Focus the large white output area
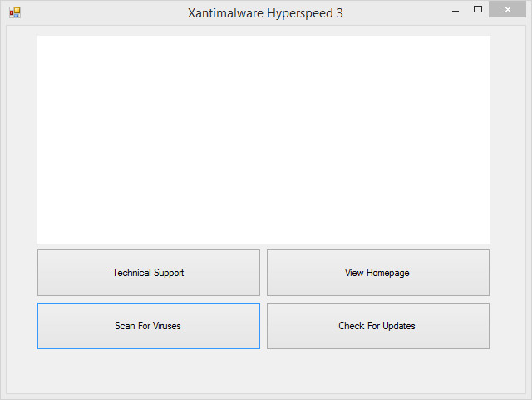The width and height of the screenshot is (532, 400). click(x=264, y=140)
